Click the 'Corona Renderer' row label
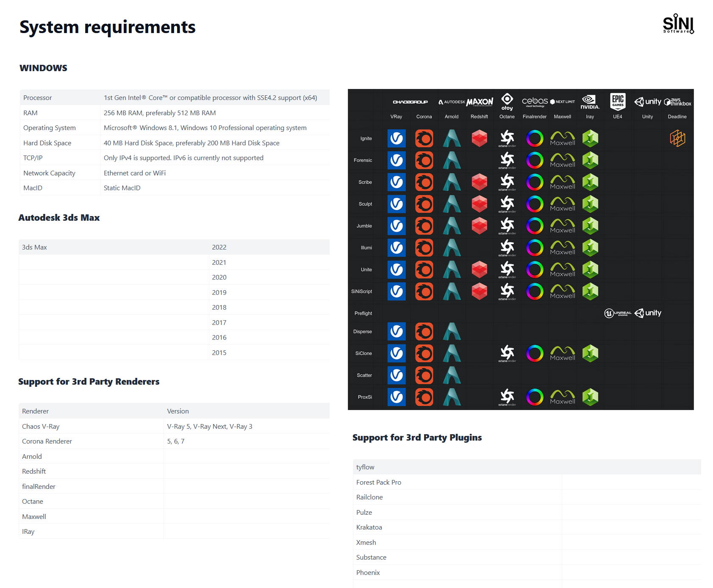 47,441
